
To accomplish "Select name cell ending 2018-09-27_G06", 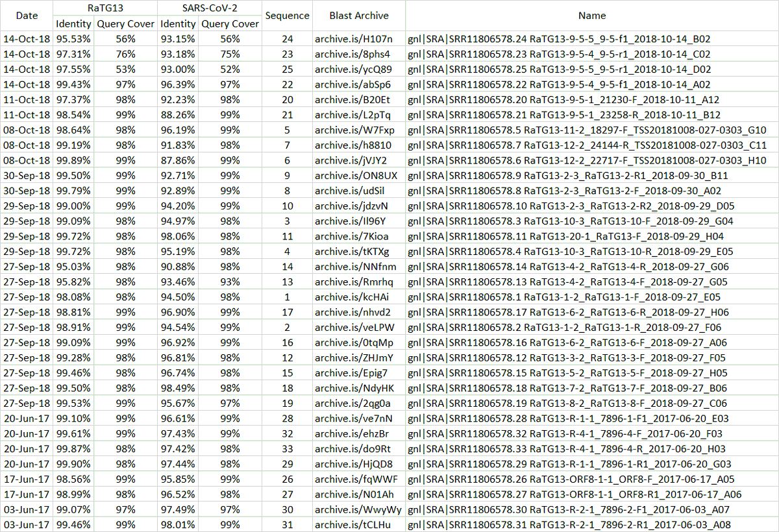I will (x=592, y=267).
